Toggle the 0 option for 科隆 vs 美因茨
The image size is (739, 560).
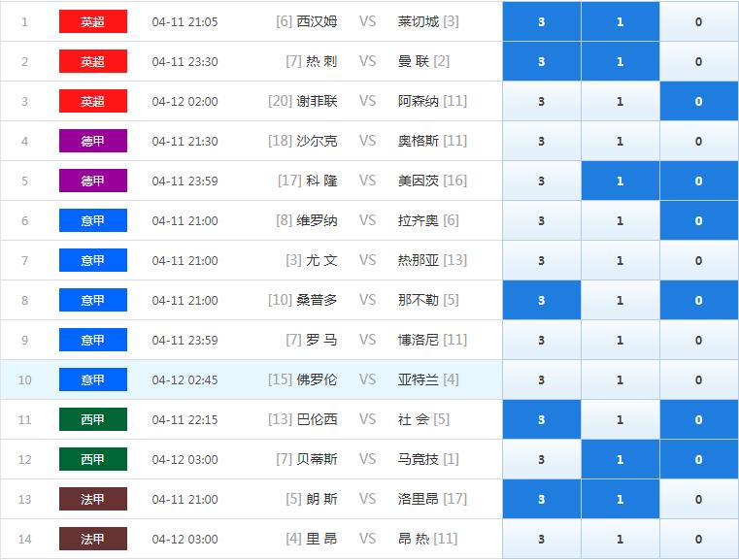699,181
